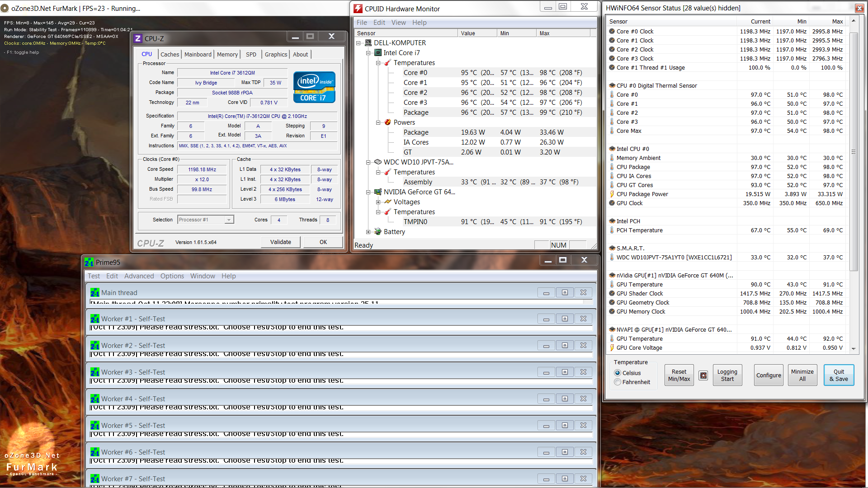The width and height of the screenshot is (868, 488).
Task: Click the FurMark title bar icon
Action: point(5,8)
